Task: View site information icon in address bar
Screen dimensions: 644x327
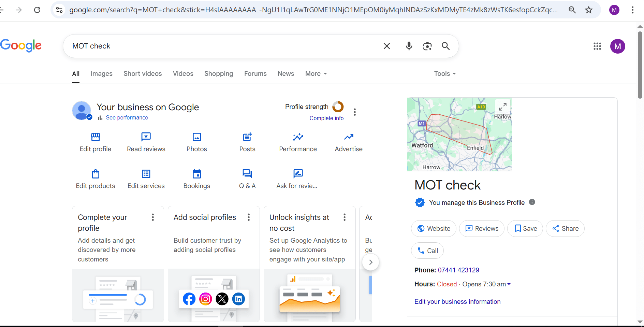Action: click(x=59, y=10)
